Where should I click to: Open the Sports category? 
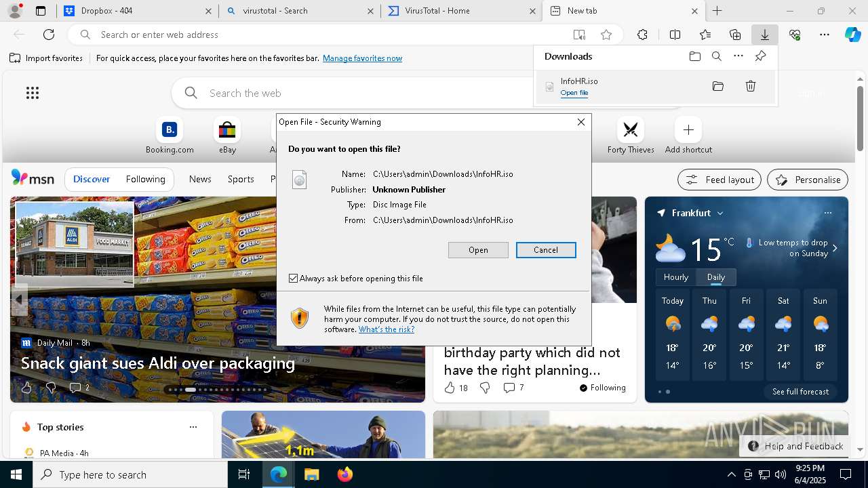[241, 180]
